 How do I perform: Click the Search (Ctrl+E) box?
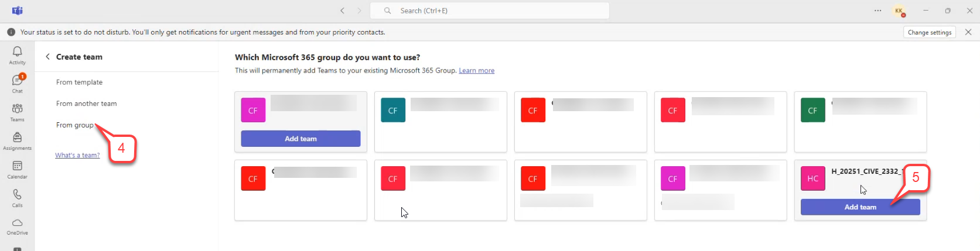tap(490, 11)
